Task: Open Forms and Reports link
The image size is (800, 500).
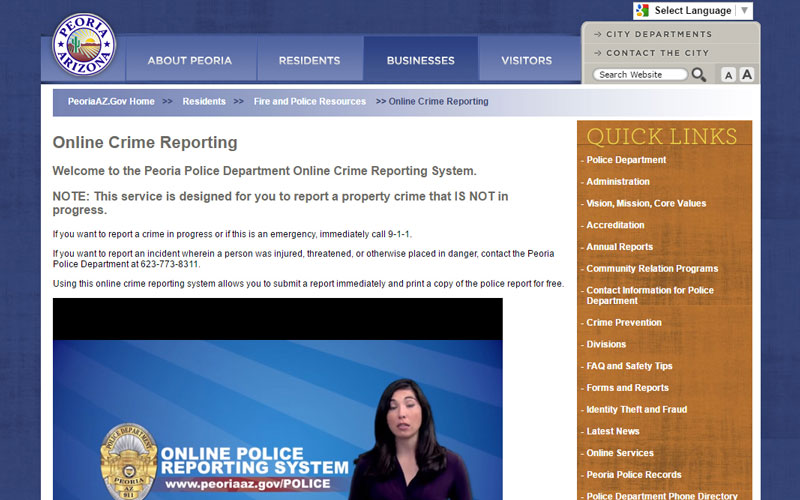Action: coord(628,388)
